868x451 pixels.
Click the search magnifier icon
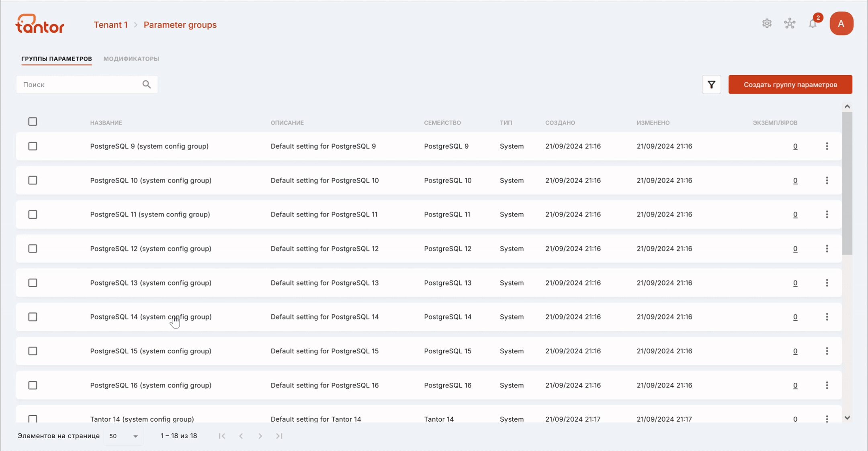click(147, 84)
